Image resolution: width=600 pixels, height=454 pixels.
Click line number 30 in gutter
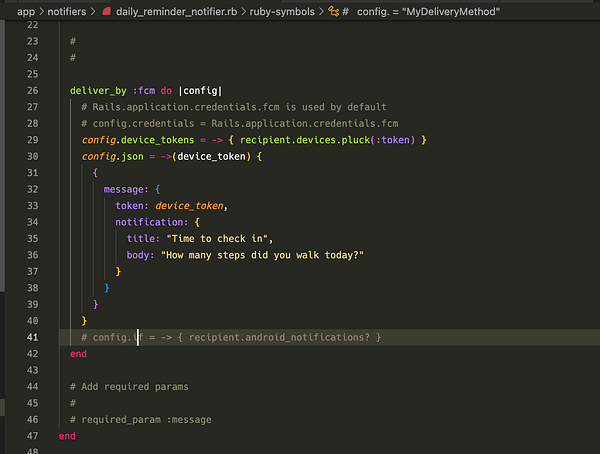(33, 157)
